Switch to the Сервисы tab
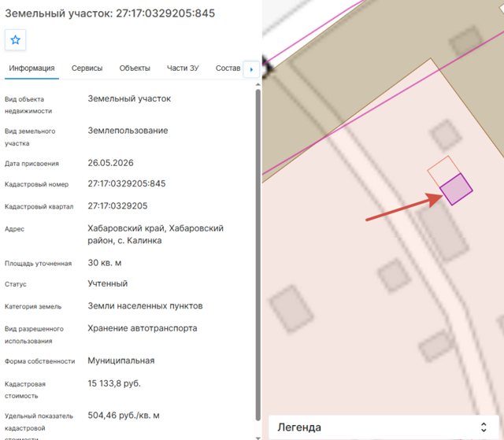 coord(87,68)
